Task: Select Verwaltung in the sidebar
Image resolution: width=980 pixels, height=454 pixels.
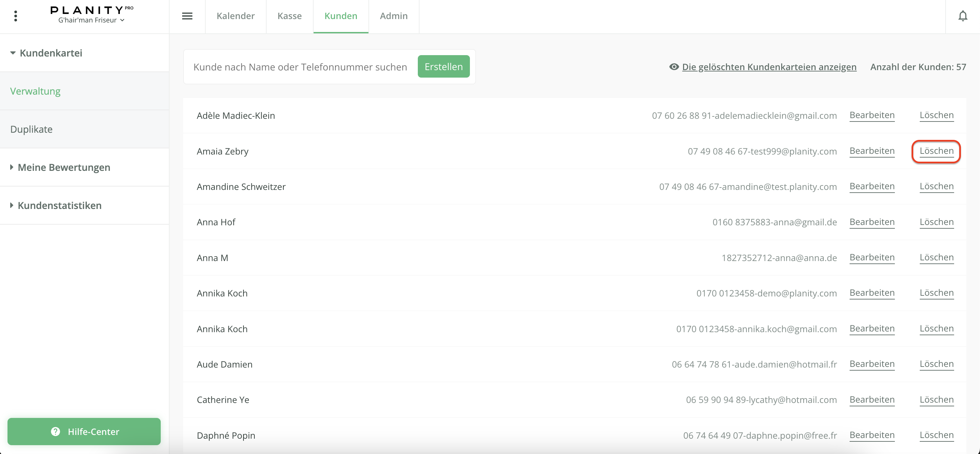Action: pos(35,91)
